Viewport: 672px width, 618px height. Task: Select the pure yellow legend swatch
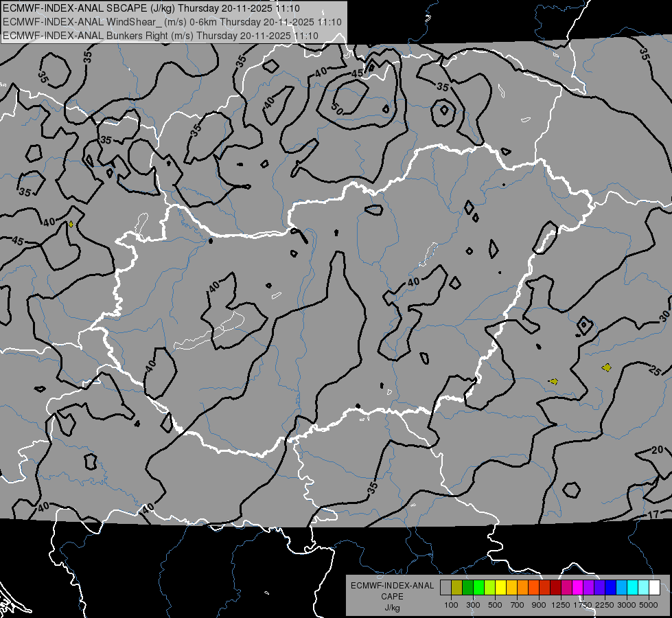tap(500, 588)
